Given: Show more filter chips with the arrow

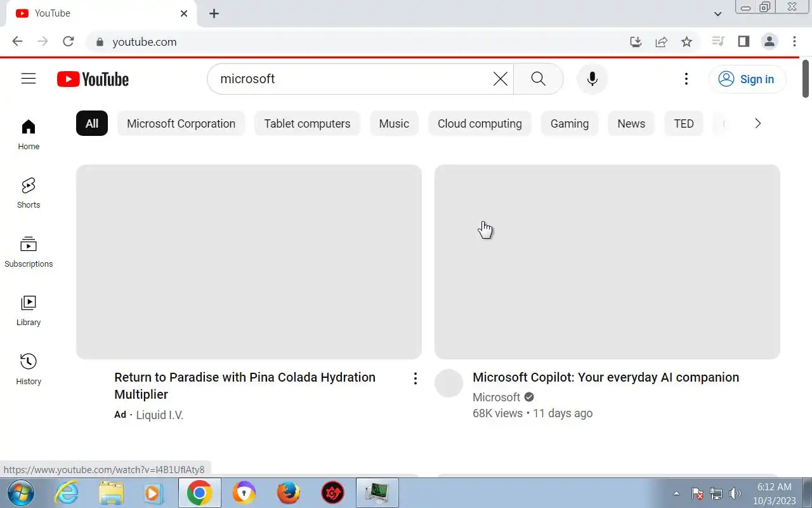Looking at the screenshot, I should pos(757,123).
